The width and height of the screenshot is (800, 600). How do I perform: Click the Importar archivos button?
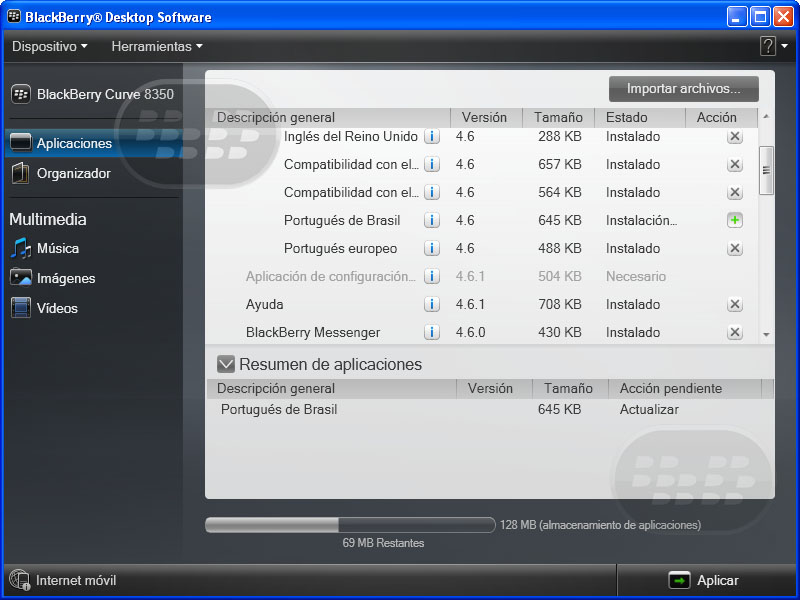click(683, 89)
